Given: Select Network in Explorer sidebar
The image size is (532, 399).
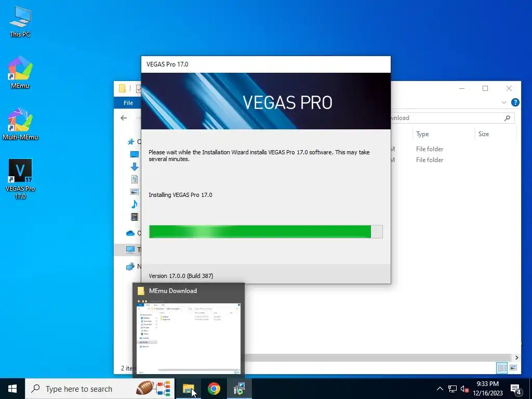Looking at the screenshot, I should [x=130, y=267].
